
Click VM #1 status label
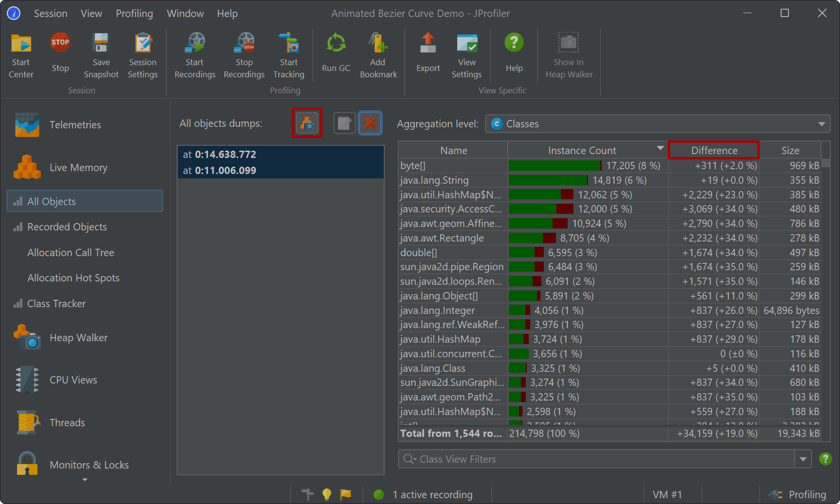pyautogui.click(x=667, y=494)
